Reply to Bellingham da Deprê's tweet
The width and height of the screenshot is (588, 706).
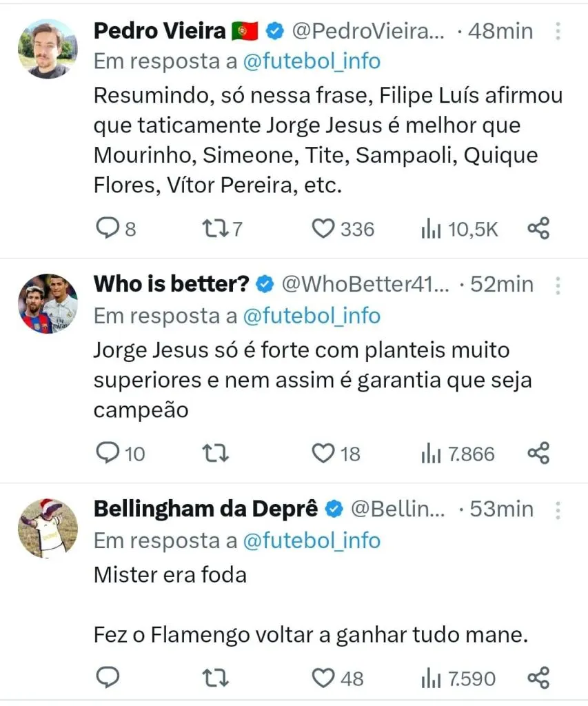(x=107, y=678)
